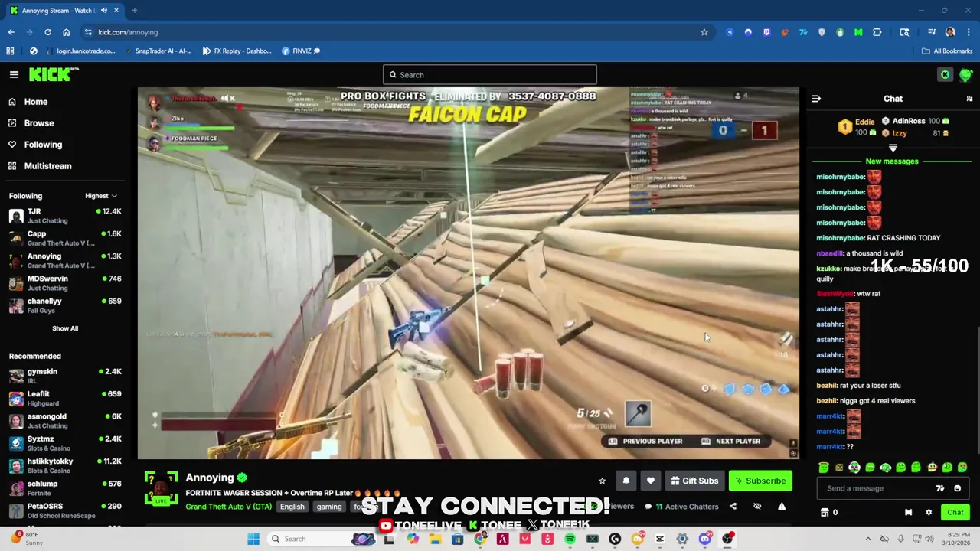980x551 pixels.
Task: Open the chat text-translate icon
Action: pyautogui.click(x=940, y=488)
